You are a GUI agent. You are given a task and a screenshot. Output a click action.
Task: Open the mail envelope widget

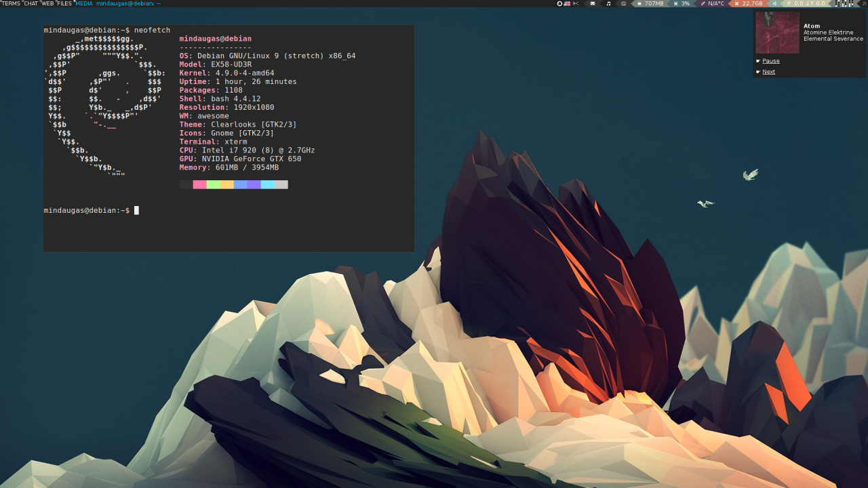(x=593, y=3)
